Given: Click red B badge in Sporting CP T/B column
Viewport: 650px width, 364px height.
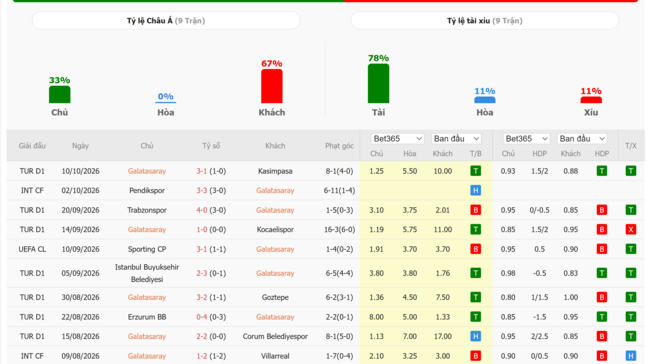Looking at the screenshot, I should click(475, 249).
